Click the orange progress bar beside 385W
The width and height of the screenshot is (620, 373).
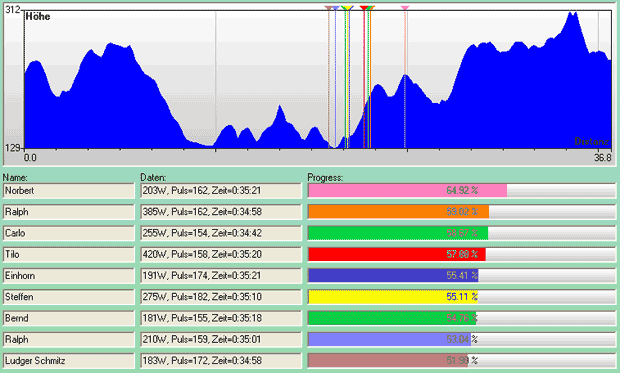coord(462,212)
